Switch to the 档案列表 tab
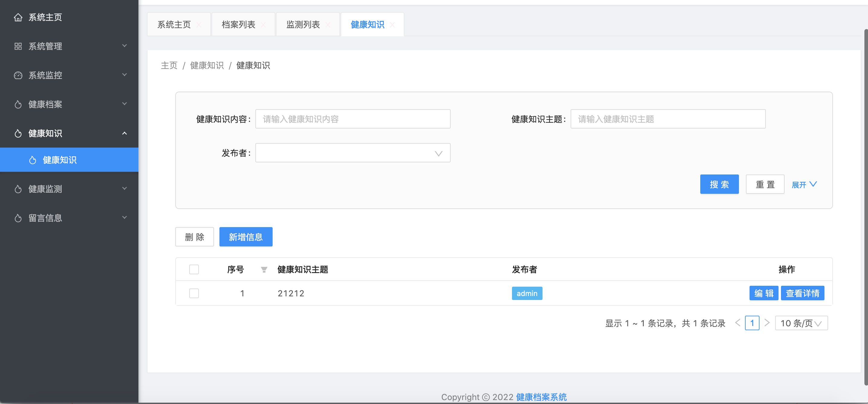This screenshot has height=404, width=868. [238, 24]
